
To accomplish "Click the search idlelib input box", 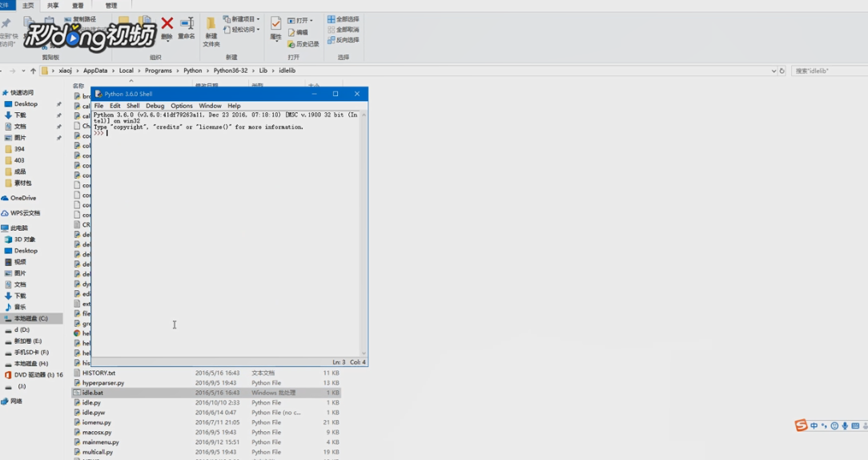I will [830, 71].
